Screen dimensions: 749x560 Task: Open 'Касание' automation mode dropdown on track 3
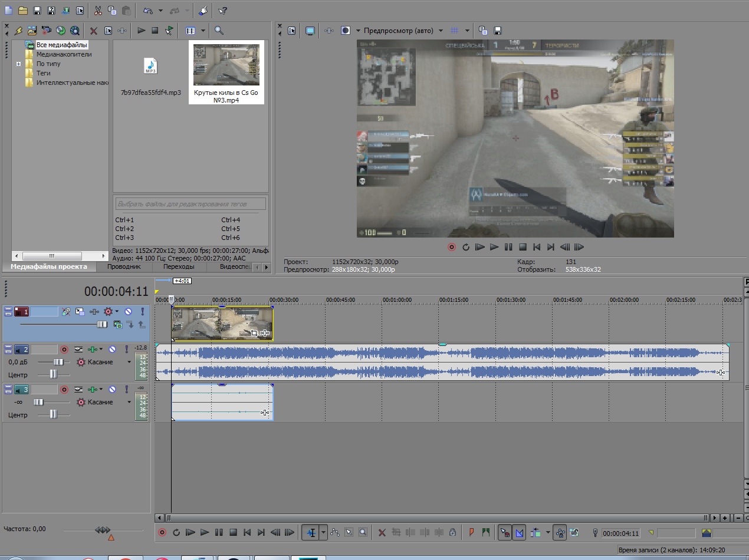129,402
